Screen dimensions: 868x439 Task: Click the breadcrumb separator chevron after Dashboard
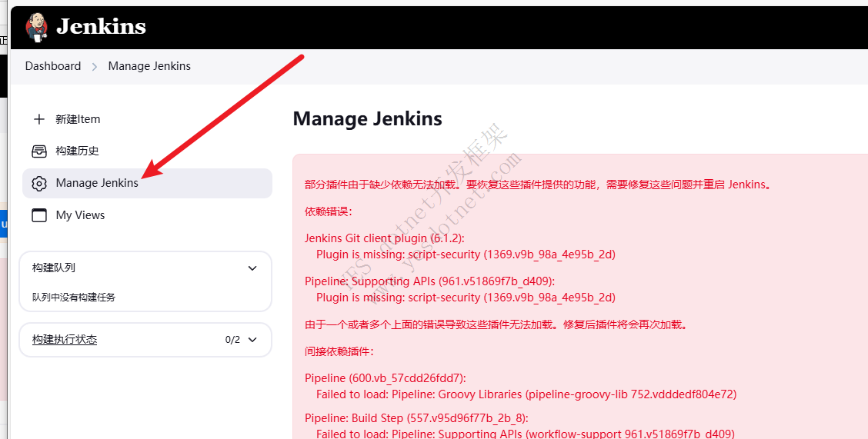point(95,66)
